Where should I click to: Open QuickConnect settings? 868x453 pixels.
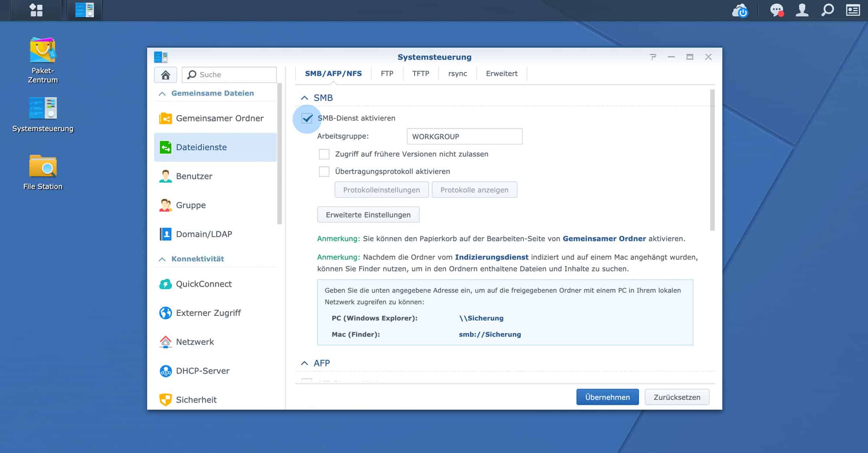[215, 284]
